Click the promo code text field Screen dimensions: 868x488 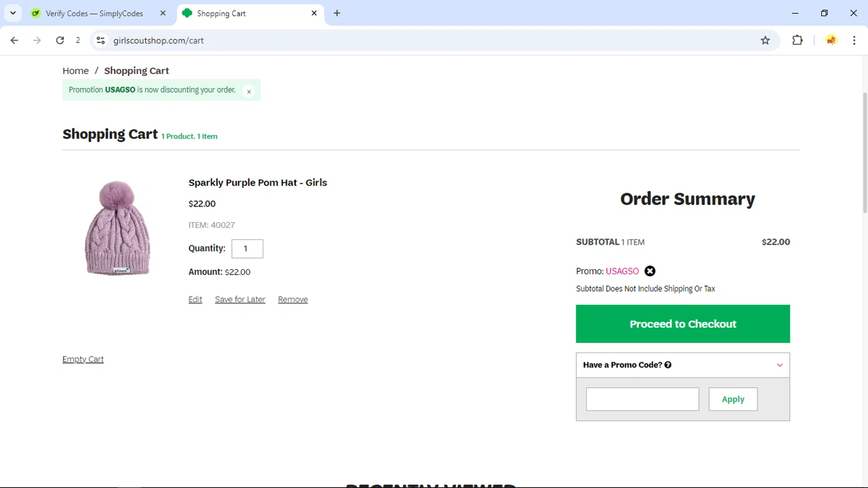[642, 399]
